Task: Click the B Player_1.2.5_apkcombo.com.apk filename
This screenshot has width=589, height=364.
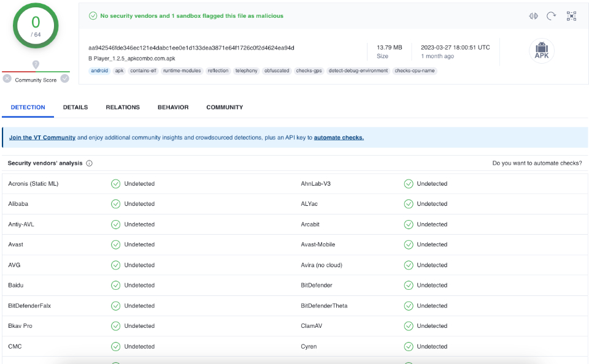Action: (132, 59)
